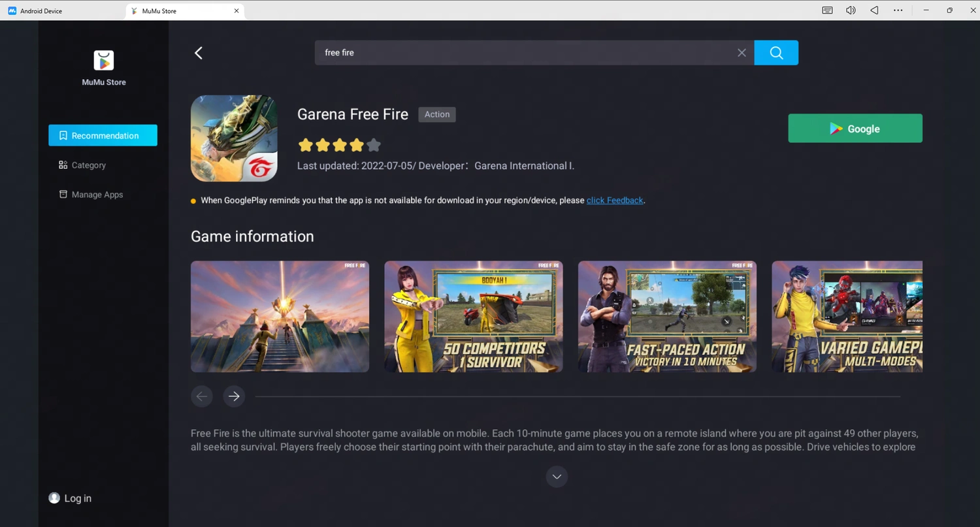The height and width of the screenshot is (527, 980).
Task: Open the '50 Competitors 1 Survivor' screenshot
Action: pyautogui.click(x=473, y=317)
